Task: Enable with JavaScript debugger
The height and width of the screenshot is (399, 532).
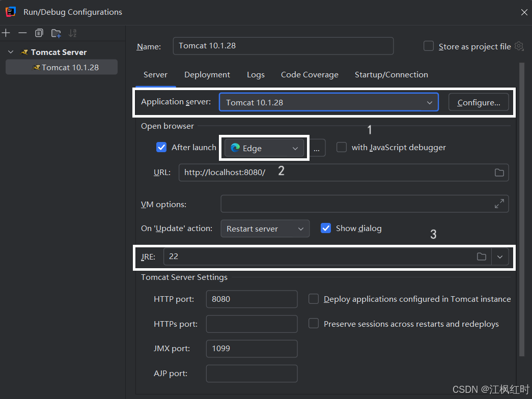Action: 341,147
